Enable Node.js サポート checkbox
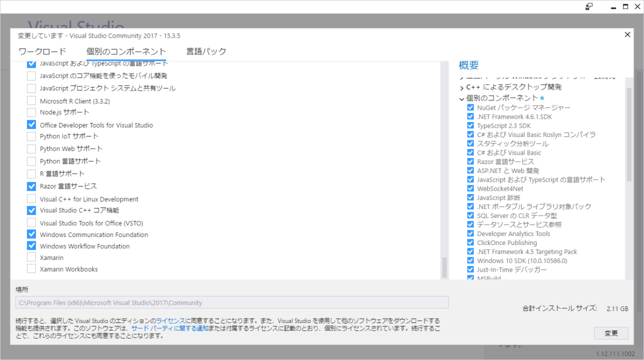Image resolution: width=644 pixels, height=360 pixels. pos(31,112)
